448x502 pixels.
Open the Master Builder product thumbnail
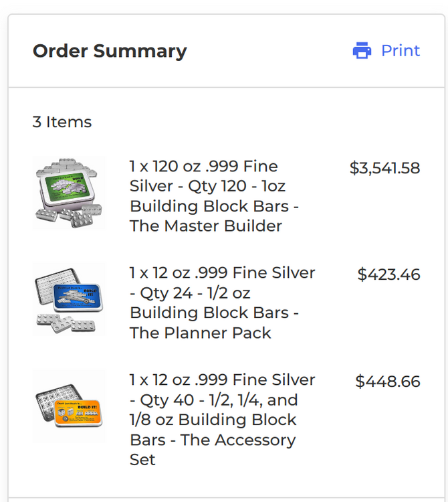69,193
